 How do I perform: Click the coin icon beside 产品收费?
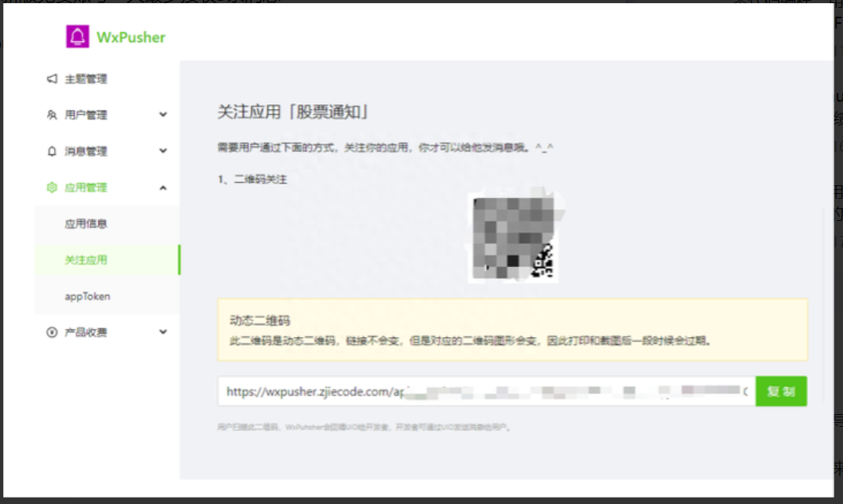click(x=52, y=332)
